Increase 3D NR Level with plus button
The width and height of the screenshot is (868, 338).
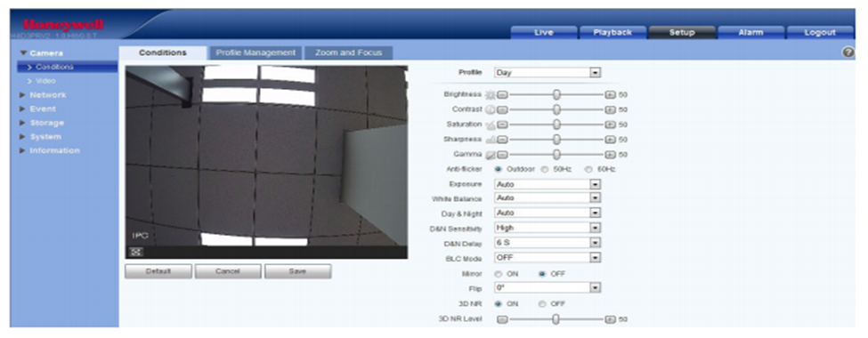(x=610, y=319)
